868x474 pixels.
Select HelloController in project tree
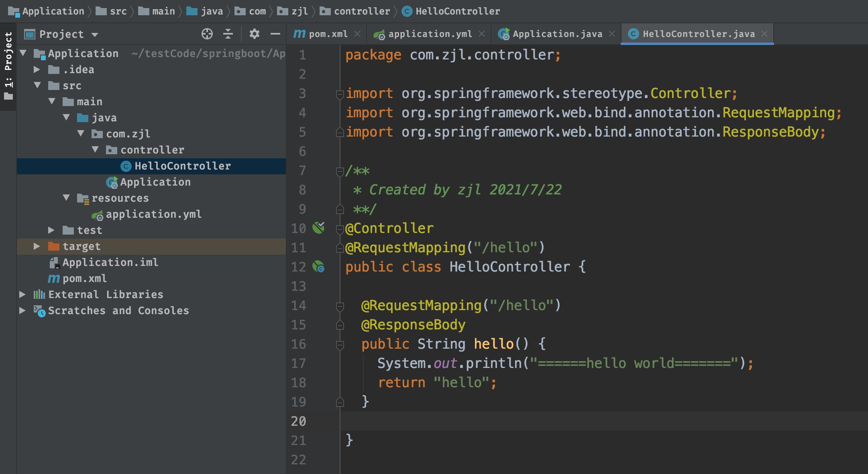tap(151, 166)
